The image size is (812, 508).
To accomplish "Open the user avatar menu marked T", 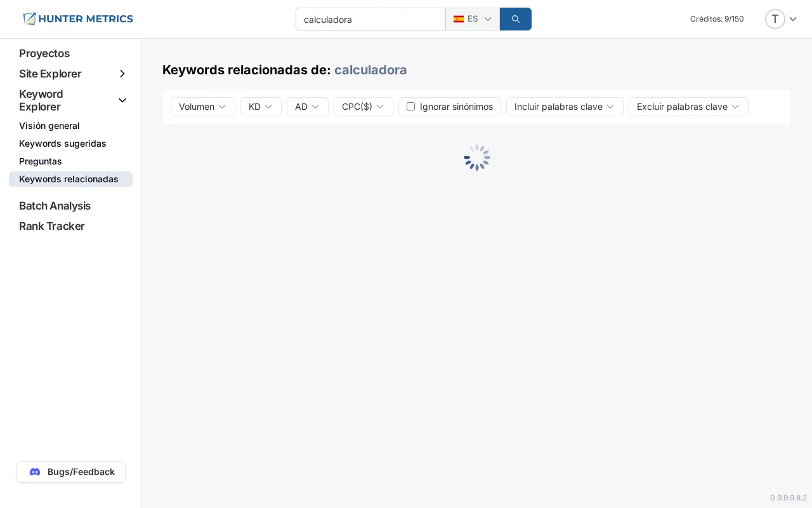I will coord(775,19).
